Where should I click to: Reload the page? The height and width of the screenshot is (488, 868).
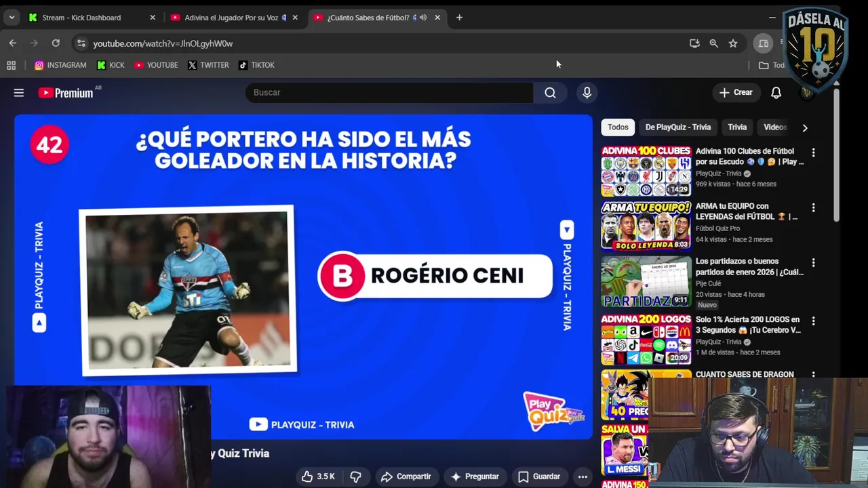coord(56,43)
